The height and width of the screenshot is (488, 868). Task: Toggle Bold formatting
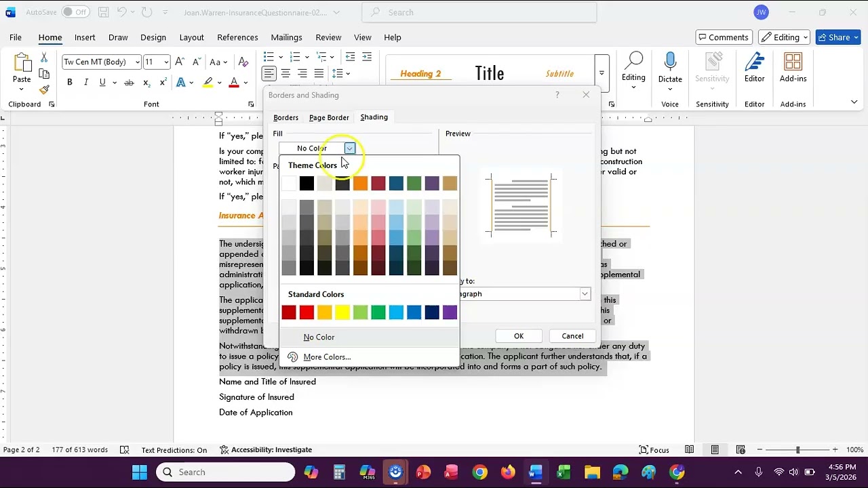(x=69, y=83)
